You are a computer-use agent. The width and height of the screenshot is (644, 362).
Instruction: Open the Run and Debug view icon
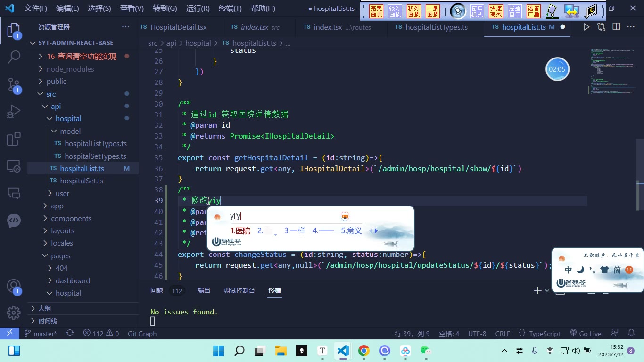coord(14,112)
